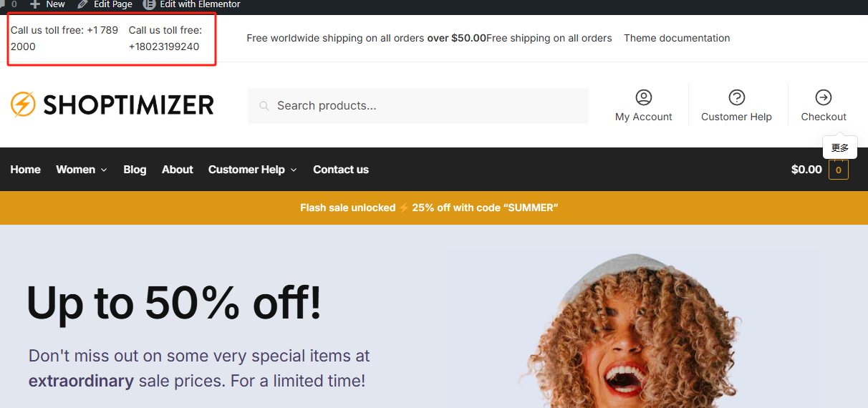
Task: Open the cart basket icon showing 0
Action: click(x=838, y=170)
